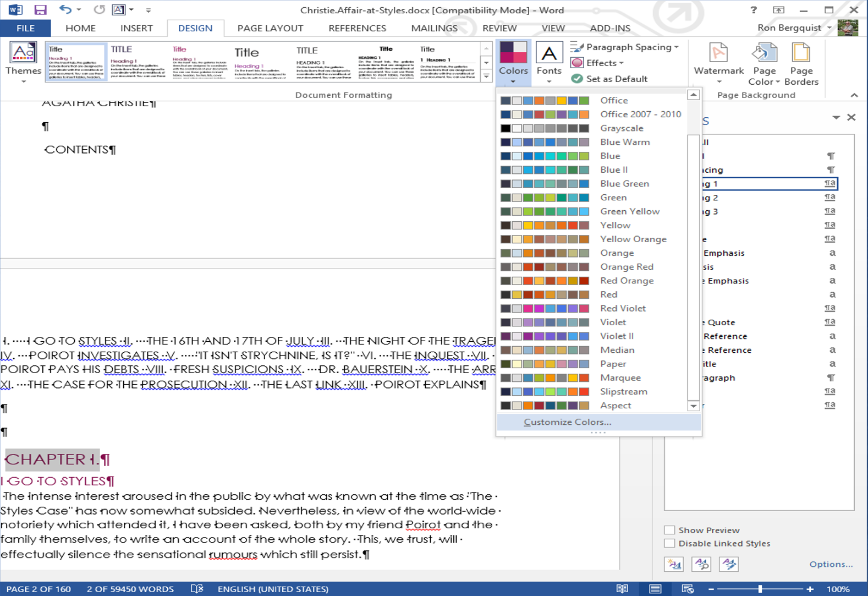Click the Save icon in quick access toolbar
868x596 pixels.
40,10
